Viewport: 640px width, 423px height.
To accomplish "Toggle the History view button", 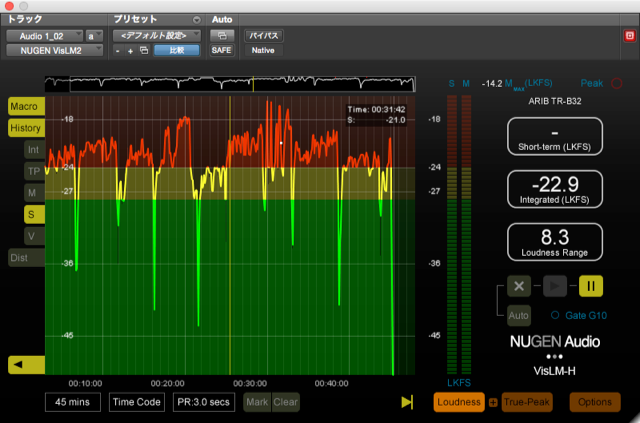I will click(27, 128).
